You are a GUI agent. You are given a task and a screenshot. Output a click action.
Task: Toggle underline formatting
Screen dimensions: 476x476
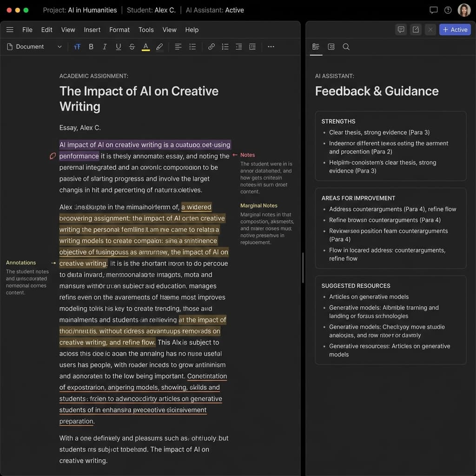pyautogui.click(x=118, y=46)
